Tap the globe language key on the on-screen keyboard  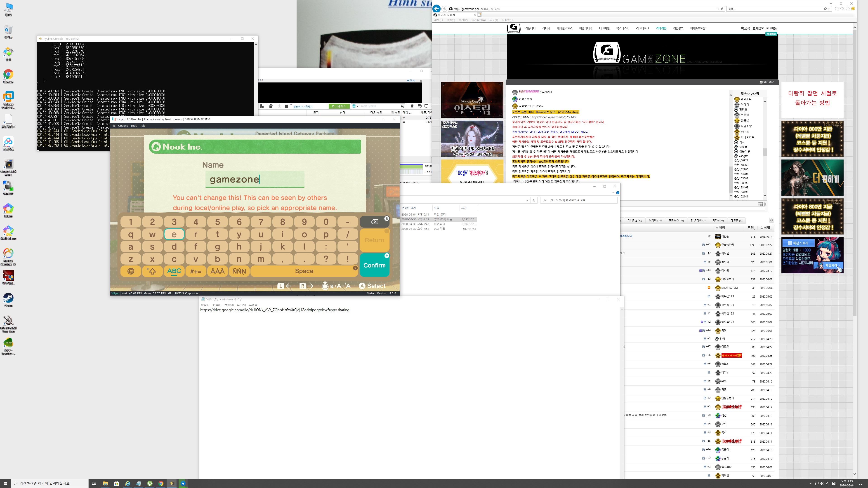(131, 271)
